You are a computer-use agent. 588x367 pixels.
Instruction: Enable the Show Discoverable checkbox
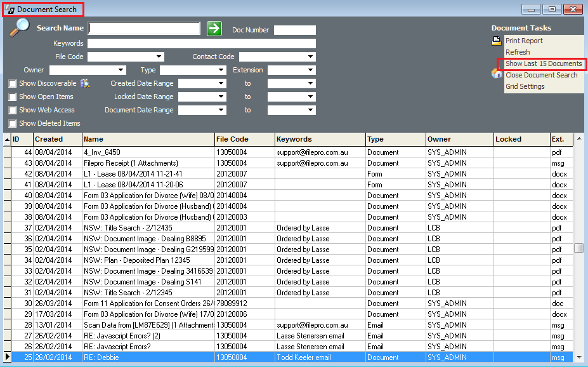(13, 84)
